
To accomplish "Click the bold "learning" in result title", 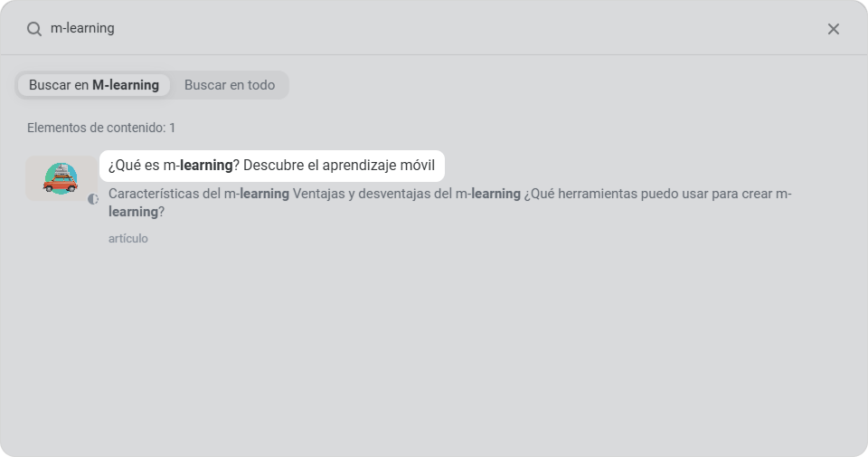I will point(206,167).
